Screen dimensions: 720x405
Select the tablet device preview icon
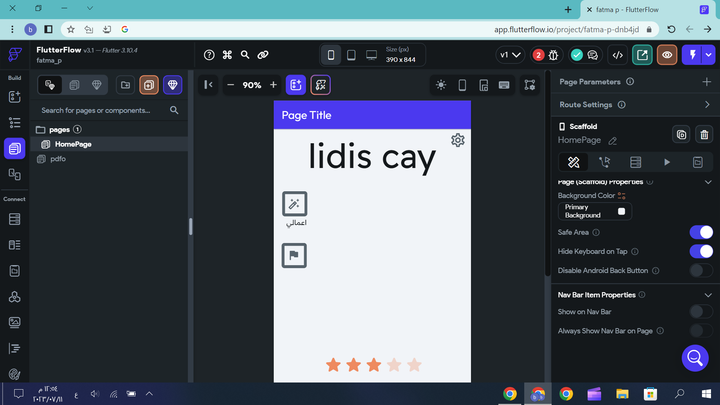351,55
